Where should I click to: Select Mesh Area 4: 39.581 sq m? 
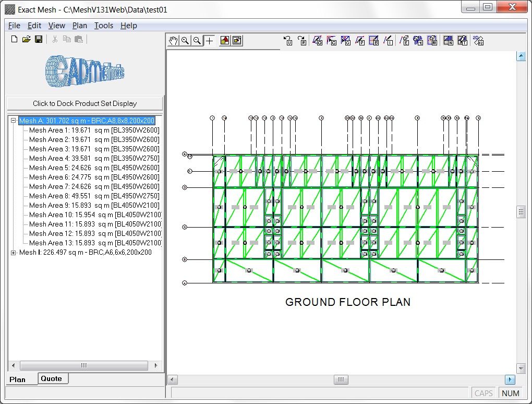pyautogui.click(x=94, y=159)
